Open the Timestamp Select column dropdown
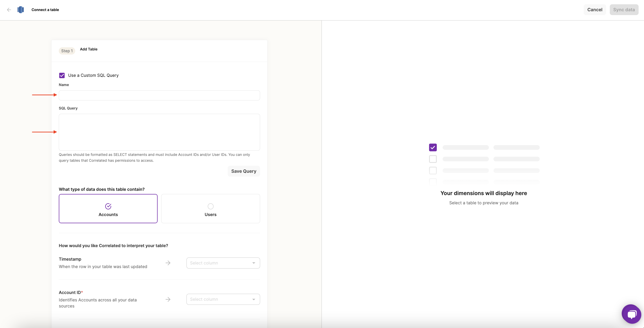Screen dimensions: 644x328 click(223, 263)
